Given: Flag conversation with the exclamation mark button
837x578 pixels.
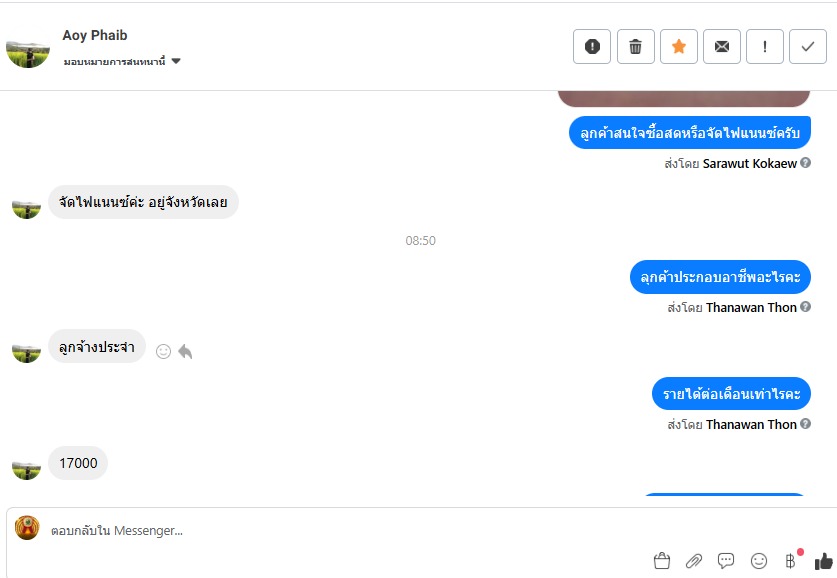Looking at the screenshot, I should (764, 47).
